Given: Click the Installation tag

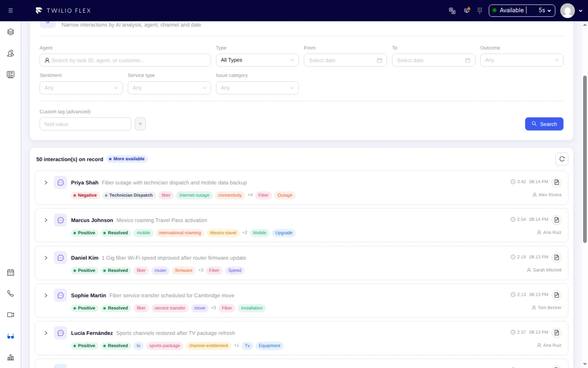Looking at the screenshot, I should tap(252, 308).
